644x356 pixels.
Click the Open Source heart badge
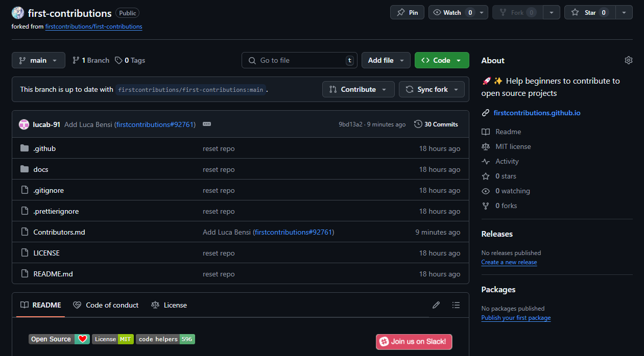point(59,339)
